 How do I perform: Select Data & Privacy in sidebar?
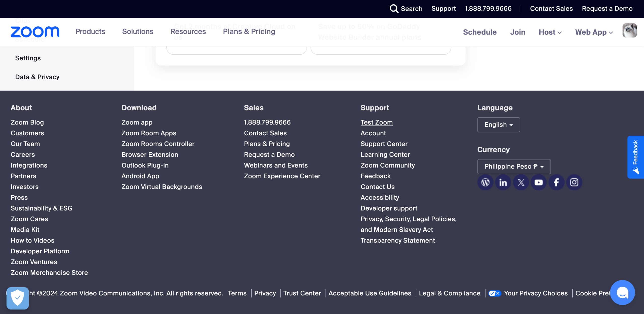[37, 77]
